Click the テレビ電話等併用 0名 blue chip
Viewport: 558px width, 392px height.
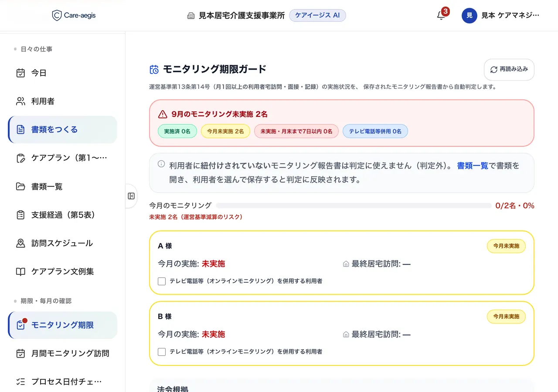375,131
